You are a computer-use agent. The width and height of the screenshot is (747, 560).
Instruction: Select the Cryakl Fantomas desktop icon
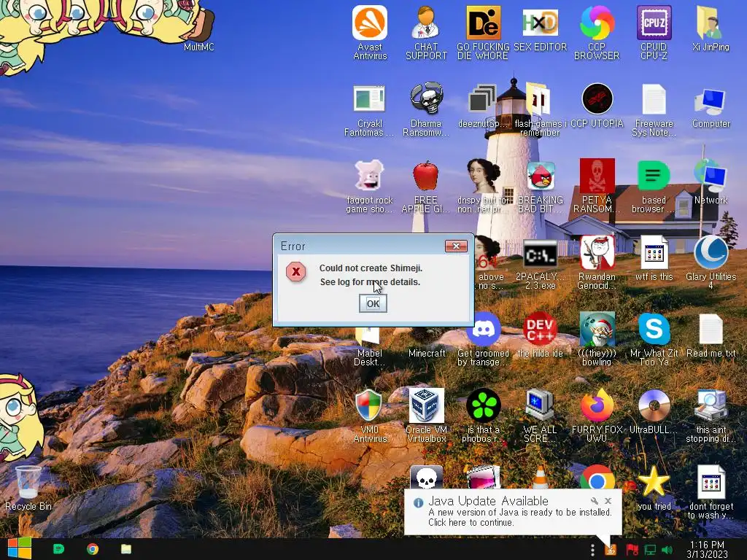[x=370, y=110]
